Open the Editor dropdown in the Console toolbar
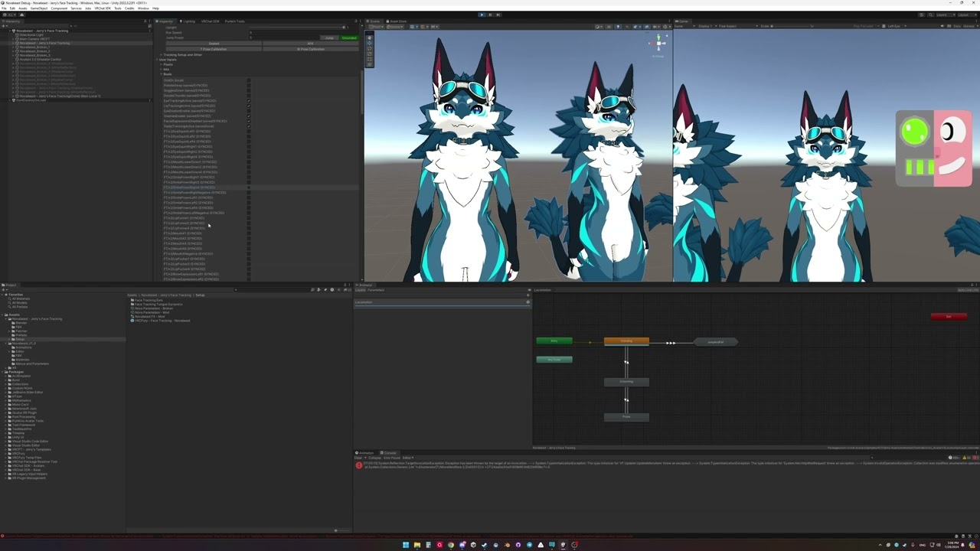 tap(408, 458)
